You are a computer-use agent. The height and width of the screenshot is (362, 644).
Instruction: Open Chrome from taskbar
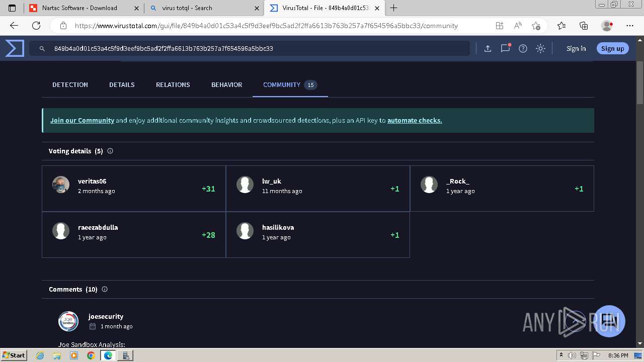pyautogui.click(x=91, y=355)
